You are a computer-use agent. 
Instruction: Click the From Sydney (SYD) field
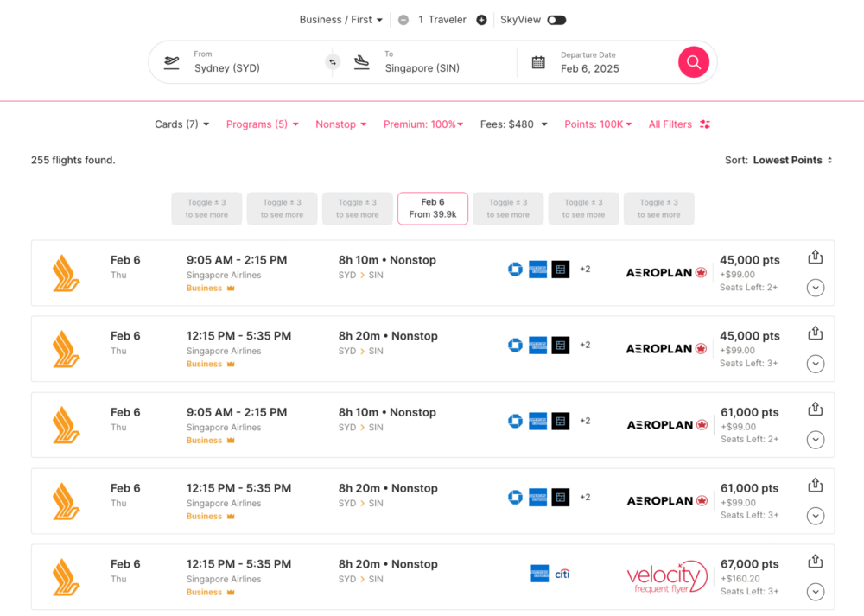point(242,62)
